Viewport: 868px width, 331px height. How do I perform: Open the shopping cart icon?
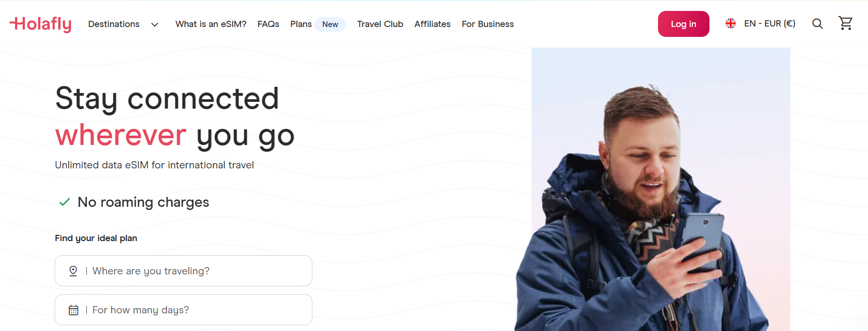pos(846,23)
